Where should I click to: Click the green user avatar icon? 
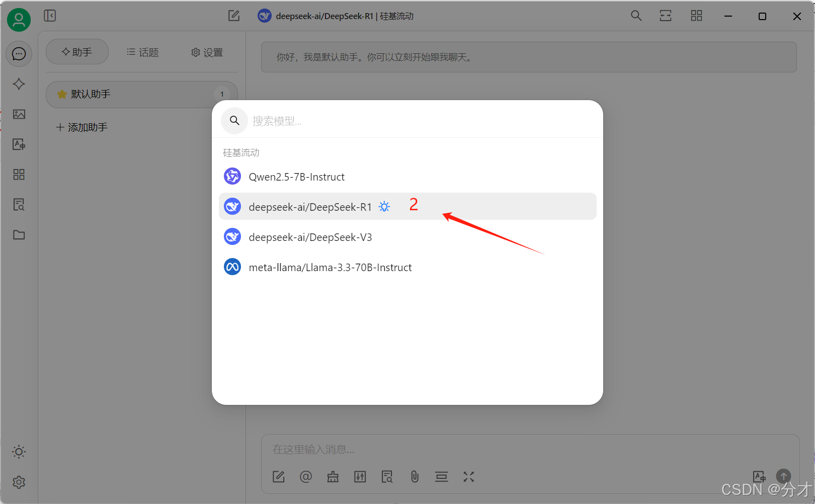coord(19,20)
